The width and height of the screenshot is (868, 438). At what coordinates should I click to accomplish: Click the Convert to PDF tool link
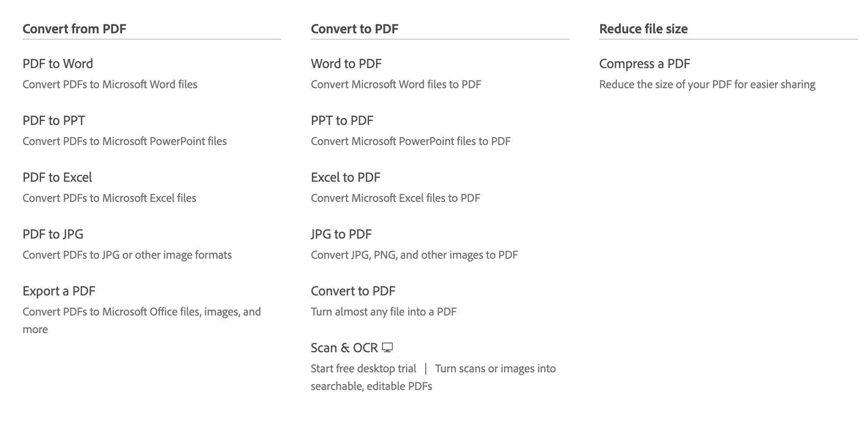click(353, 291)
